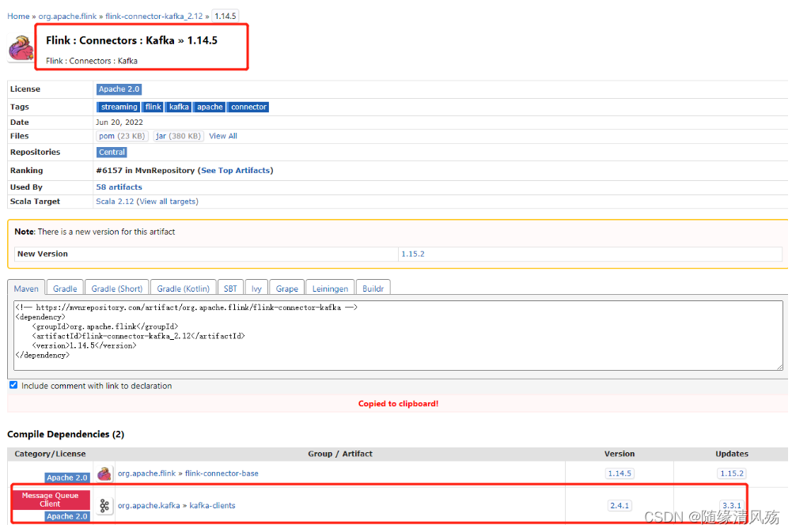Open org.apache.flink group link in dependencies
This screenshot has height=532, width=792.
click(x=146, y=474)
